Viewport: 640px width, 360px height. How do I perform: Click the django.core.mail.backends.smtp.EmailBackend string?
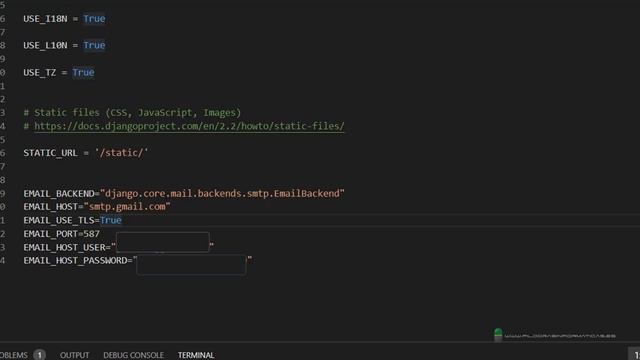click(x=222, y=193)
